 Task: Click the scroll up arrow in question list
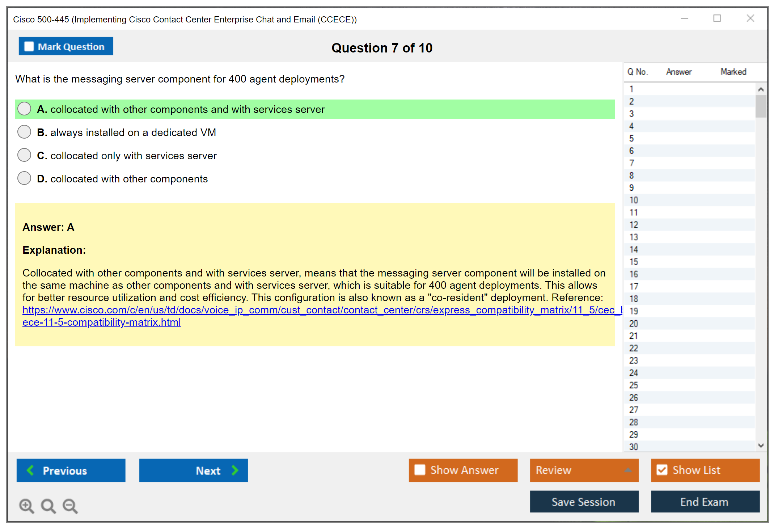coord(761,89)
